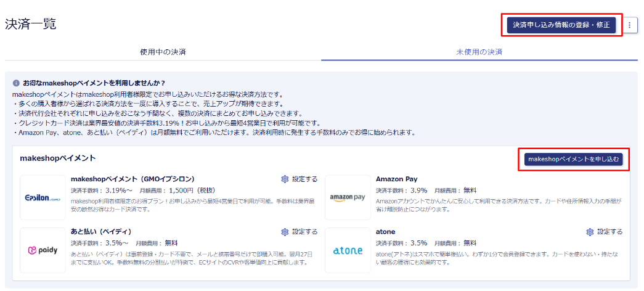
Task: Click gear icon for makeshopペイメント (GMOイプシロン)
Action: [285, 179]
